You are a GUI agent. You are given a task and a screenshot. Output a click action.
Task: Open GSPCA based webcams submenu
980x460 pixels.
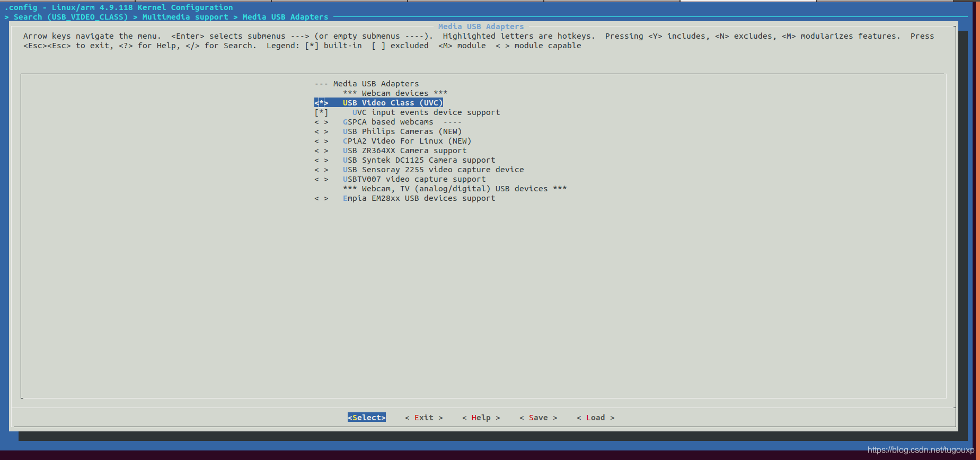[x=402, y=122]
